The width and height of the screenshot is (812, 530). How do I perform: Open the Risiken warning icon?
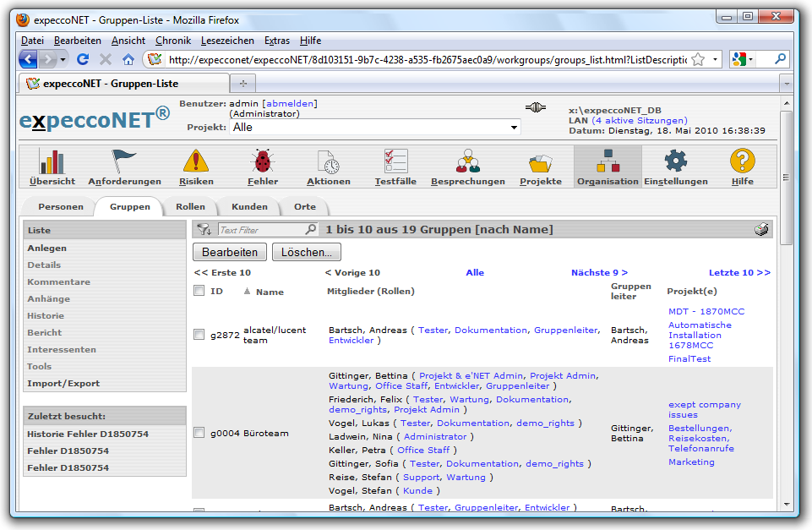click(196, 161)
